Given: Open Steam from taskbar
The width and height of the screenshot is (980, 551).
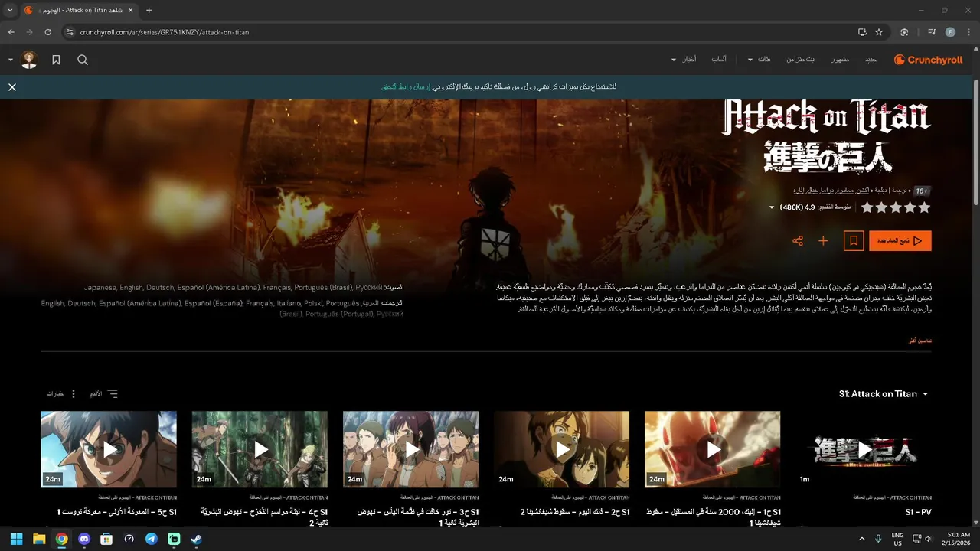Looking at the screenshot, I should 197,539.
